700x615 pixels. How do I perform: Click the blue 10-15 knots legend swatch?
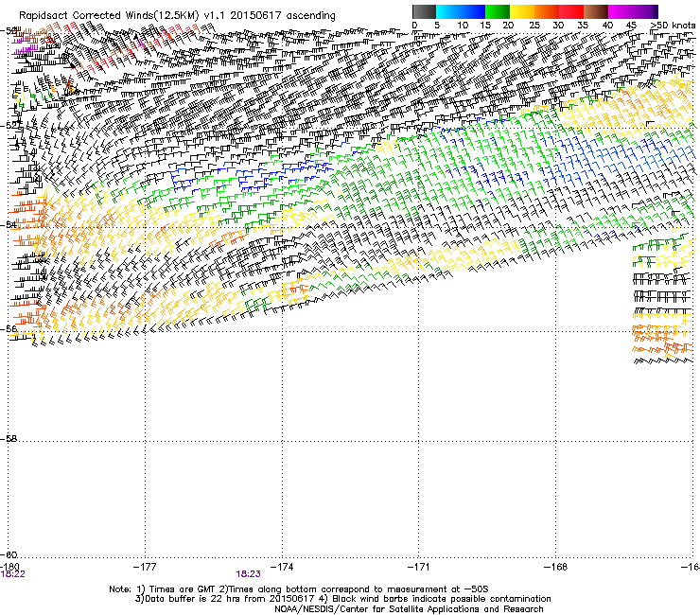(x=473, y=11)
